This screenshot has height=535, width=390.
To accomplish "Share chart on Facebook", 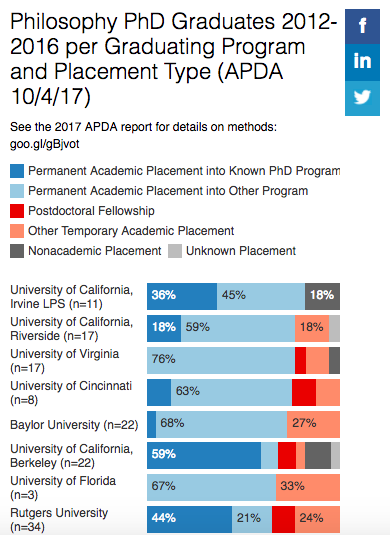I will (362, 27).
